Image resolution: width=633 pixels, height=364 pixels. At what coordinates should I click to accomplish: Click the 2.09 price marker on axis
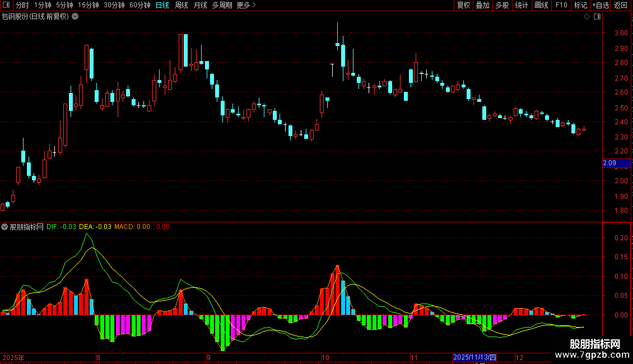(616, 163)
